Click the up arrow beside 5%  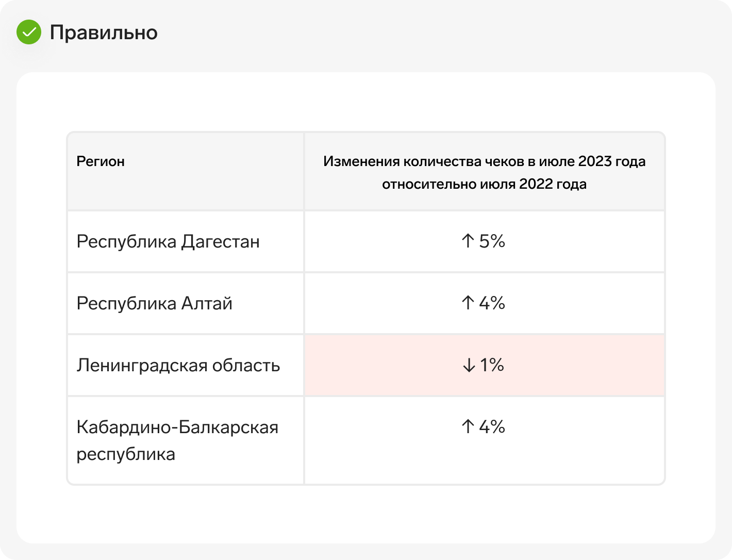pyautogui.click(x=468, y=241)
